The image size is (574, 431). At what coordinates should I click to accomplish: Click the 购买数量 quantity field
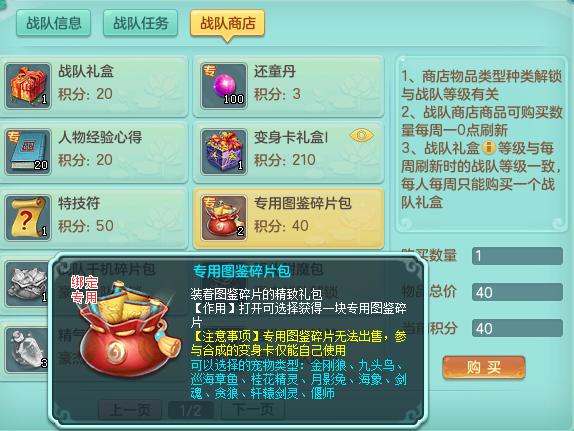coord(517,256)
